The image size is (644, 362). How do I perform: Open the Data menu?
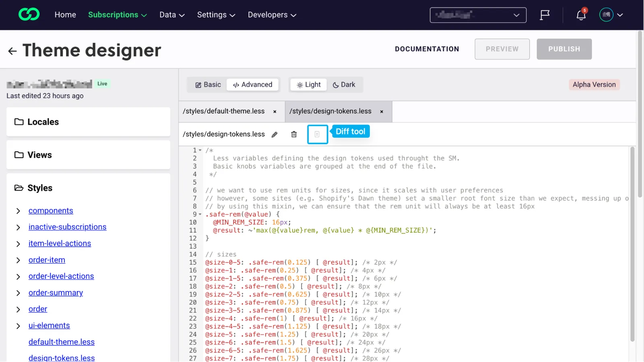pyautogui.click(x=172, y=15)
